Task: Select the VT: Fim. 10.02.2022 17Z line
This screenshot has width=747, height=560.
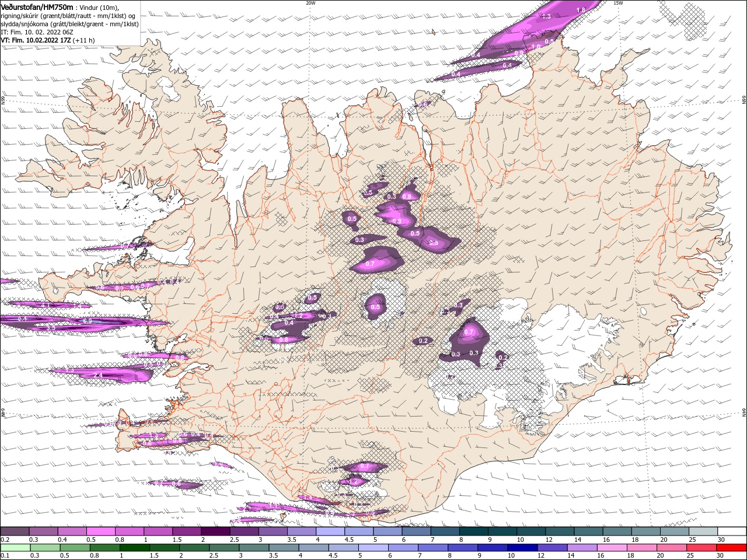Action: coord(47,40)
